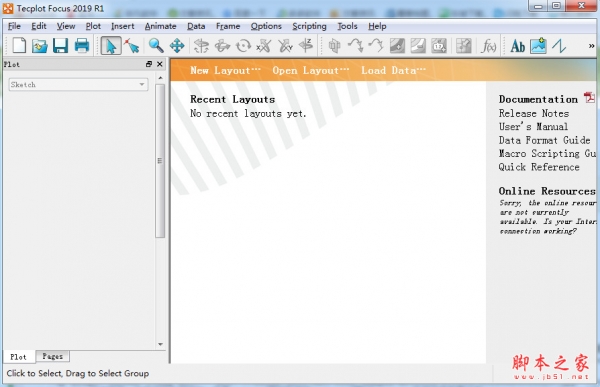600x387 pixels.
Task: Open the Documentation PDF icon
Action: pyautogui.click(x=589, y=98)
